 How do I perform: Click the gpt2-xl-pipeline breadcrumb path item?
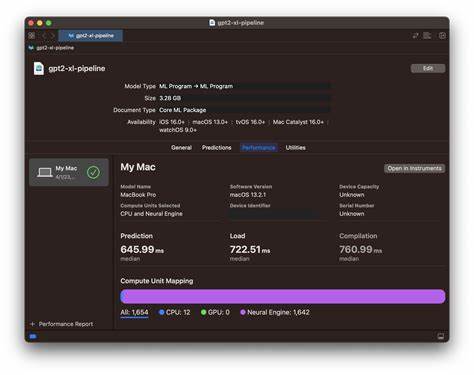point(52,48)
